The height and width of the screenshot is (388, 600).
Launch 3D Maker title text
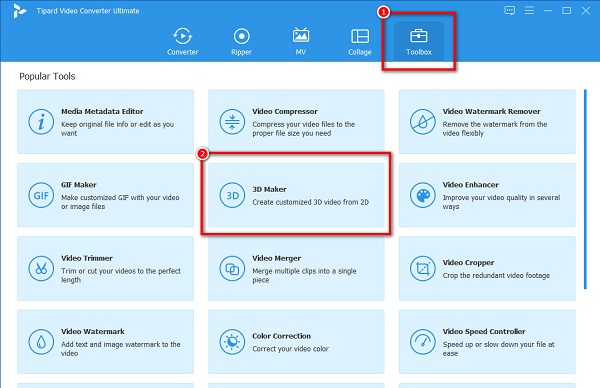269,189
